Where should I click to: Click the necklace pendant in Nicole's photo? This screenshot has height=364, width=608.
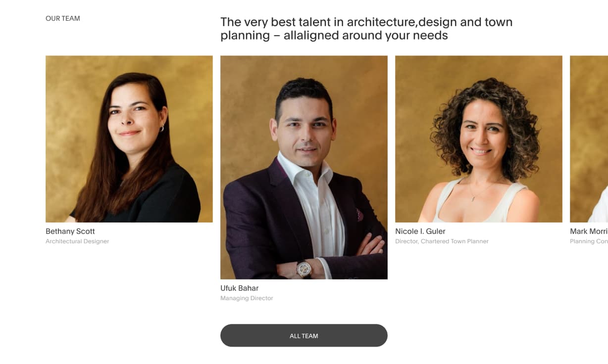coord(473,198)
